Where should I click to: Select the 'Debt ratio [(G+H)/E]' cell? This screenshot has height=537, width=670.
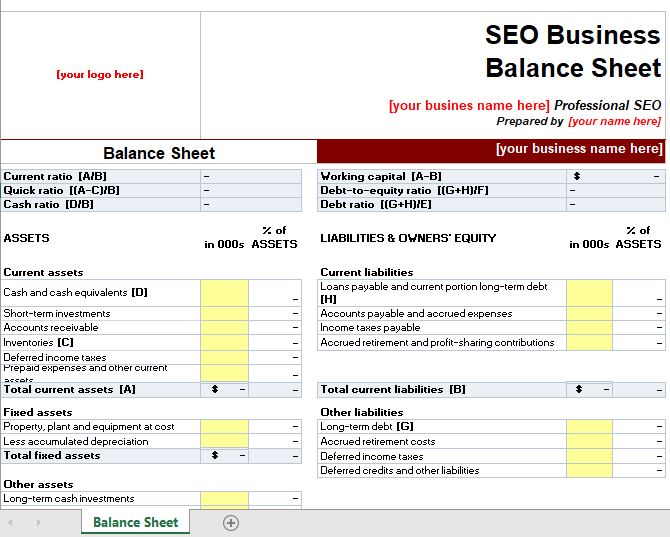tap(442, 204)
